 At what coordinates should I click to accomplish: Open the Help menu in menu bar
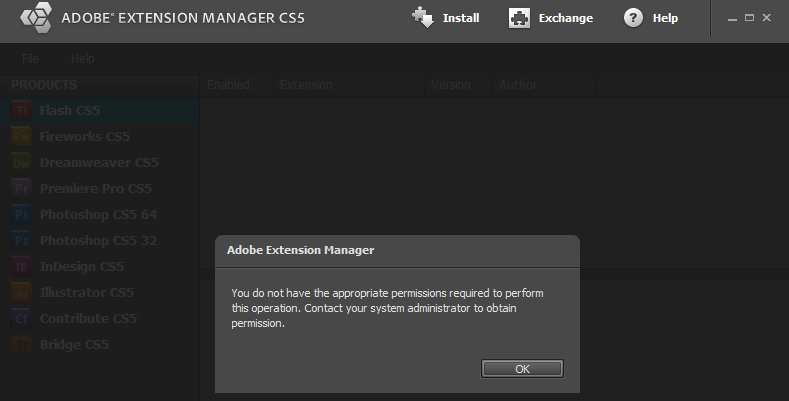click(x=83, y=59)
